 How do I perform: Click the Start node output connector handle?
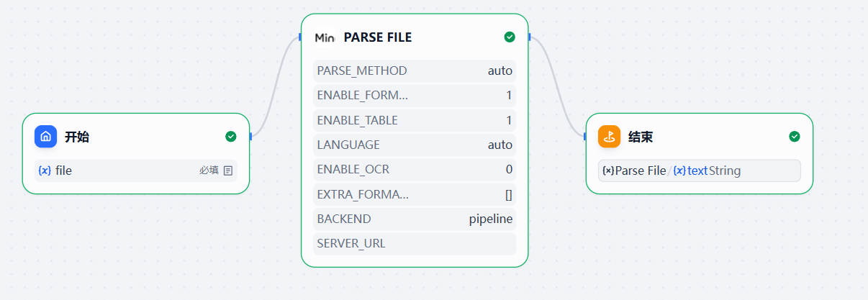pyautogui.click(x=250, y=136)
